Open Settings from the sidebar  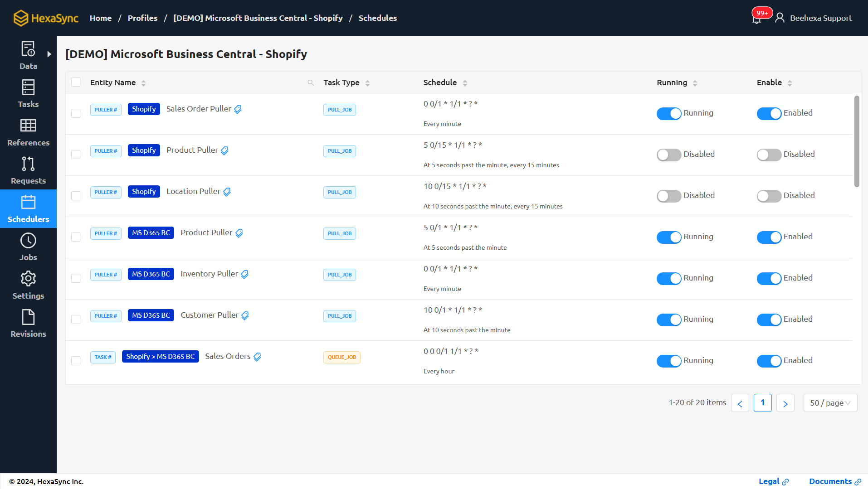click(28, 286)
